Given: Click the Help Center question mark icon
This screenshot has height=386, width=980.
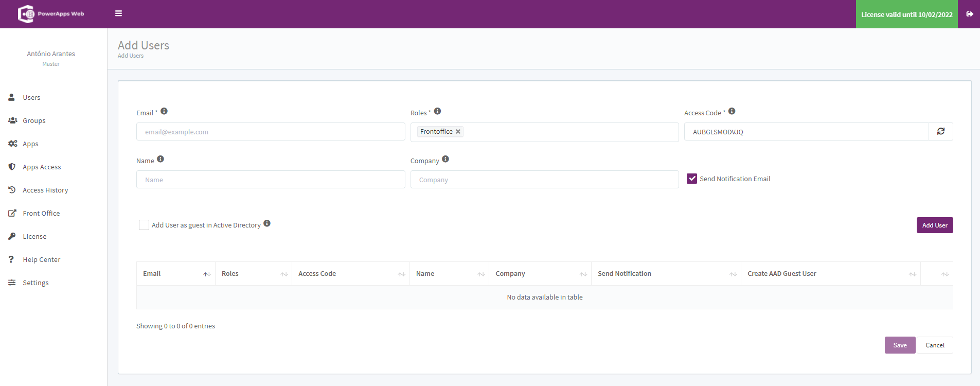Looking at the screenshot, I should click(x=11, y=259).
